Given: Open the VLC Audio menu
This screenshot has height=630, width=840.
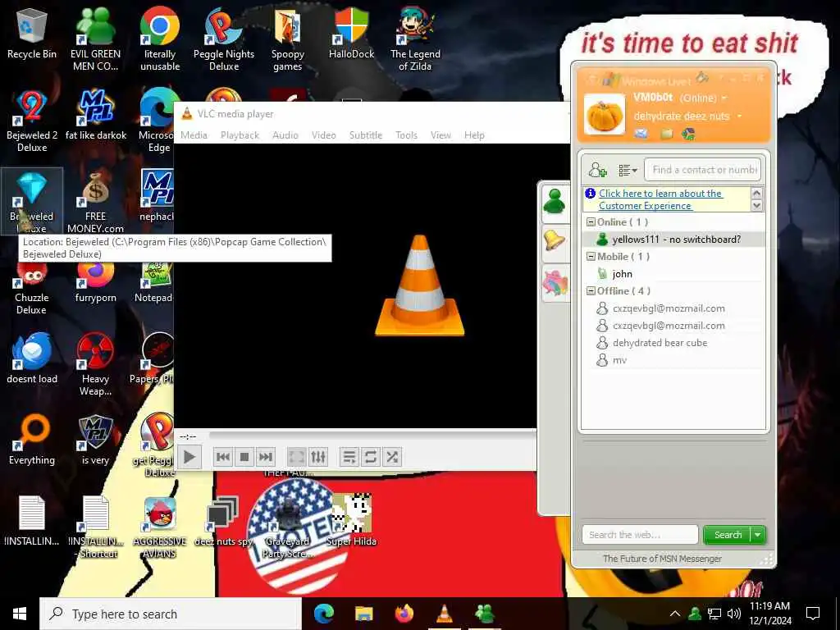Looking at the screenshot, I should coord(285,135).
